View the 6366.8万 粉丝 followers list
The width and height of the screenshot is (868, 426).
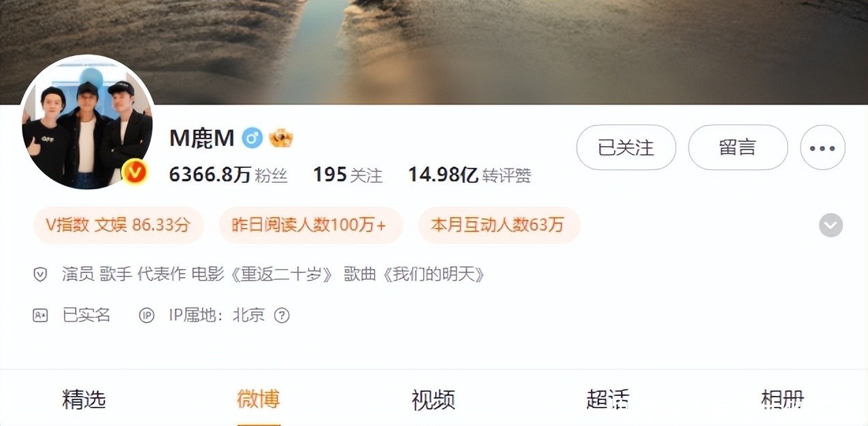[229, 175]
